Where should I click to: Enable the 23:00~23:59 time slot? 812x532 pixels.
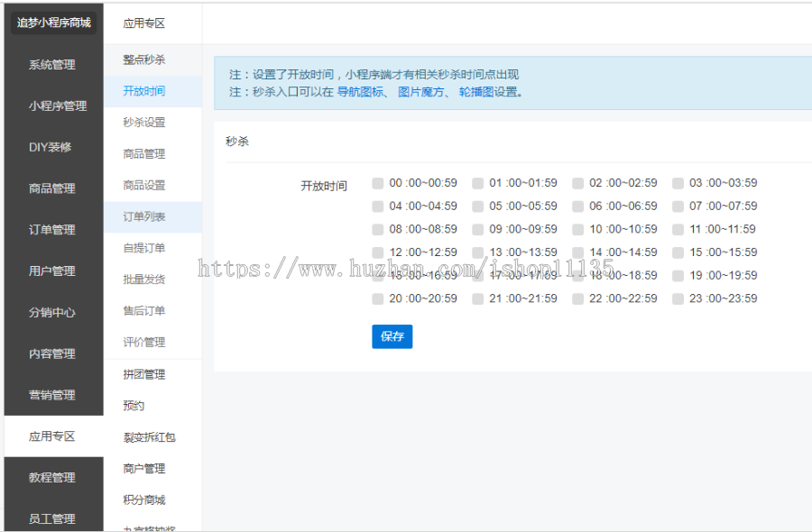coord(677,298)
